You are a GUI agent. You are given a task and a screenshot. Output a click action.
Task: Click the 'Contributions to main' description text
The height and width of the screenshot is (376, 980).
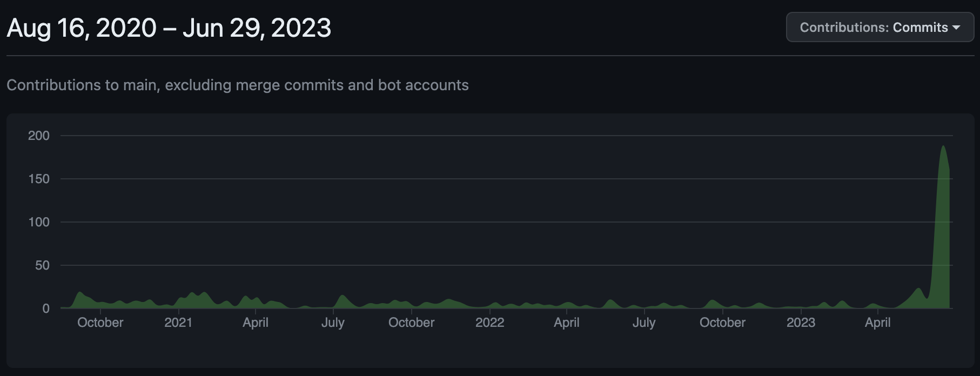click(x=238, y=85)
